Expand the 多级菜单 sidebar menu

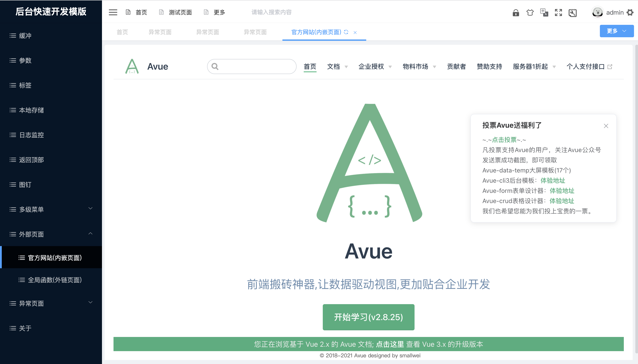51,209
